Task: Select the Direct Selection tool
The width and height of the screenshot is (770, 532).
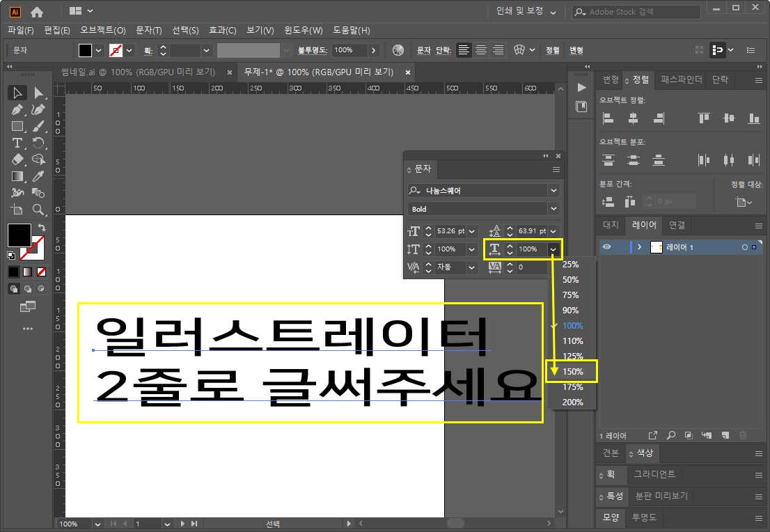Action: (38, 93)
